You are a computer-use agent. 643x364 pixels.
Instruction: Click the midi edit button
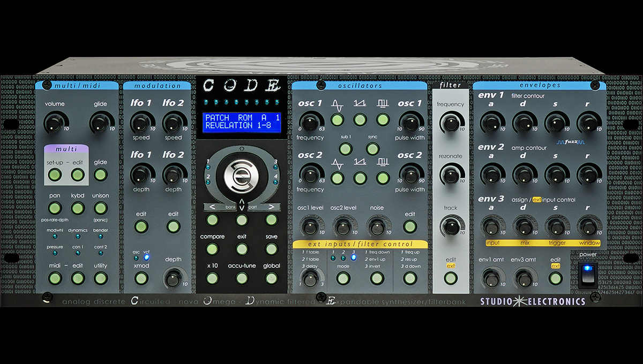78,278
